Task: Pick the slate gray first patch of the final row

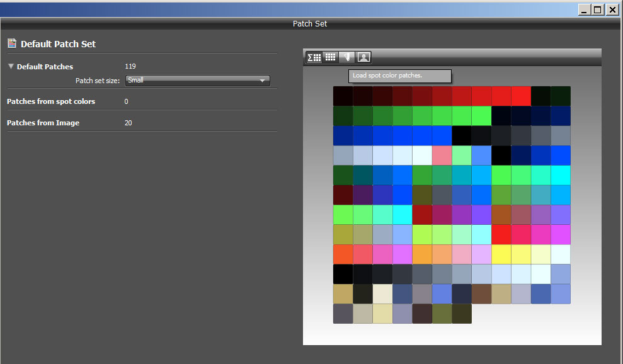Action: click(343, 314)
